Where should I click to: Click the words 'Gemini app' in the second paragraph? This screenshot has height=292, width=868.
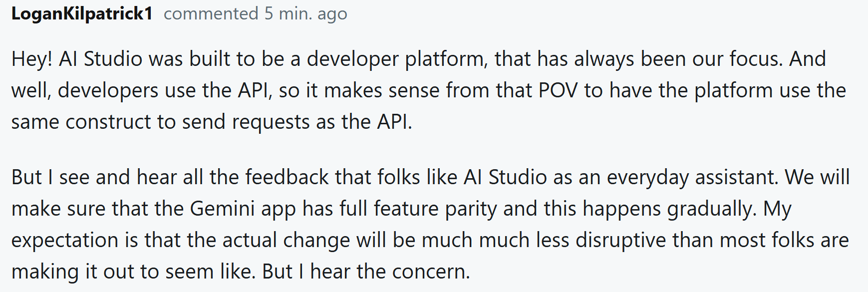click(x=243, y=209)
